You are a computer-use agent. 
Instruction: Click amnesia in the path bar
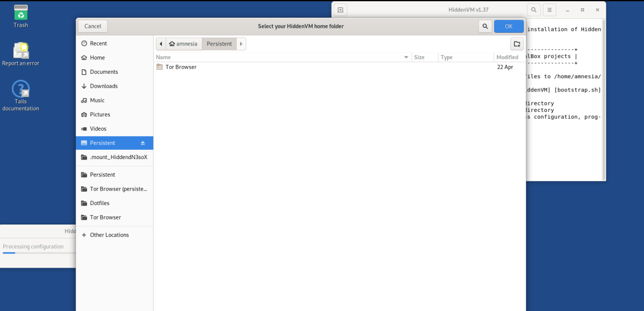[184, 44]
